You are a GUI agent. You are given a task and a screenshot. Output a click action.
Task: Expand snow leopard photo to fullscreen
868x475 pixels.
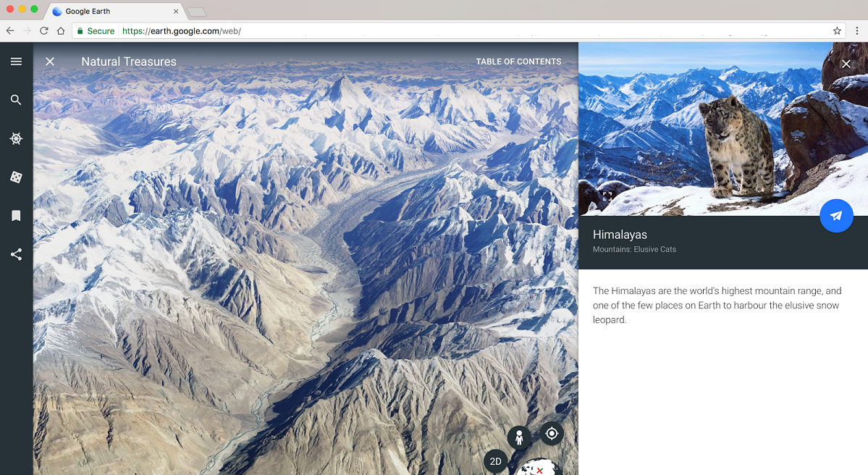tap(607, 196)
